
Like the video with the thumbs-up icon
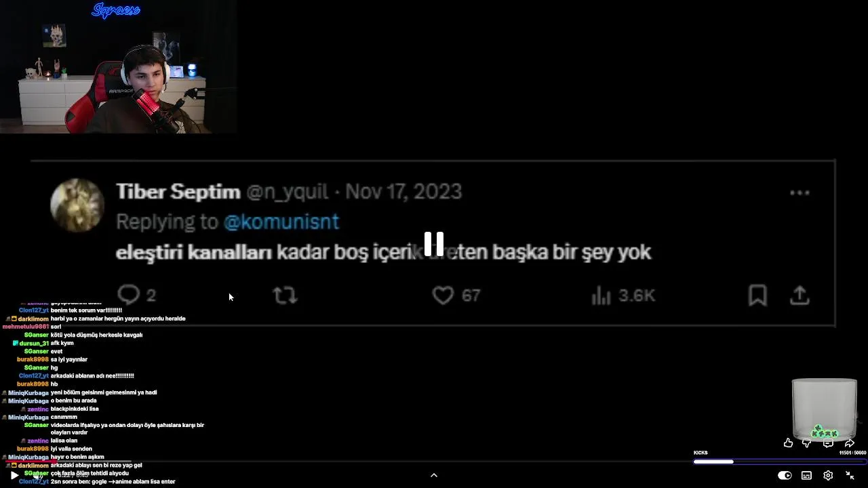pos(788,443)
